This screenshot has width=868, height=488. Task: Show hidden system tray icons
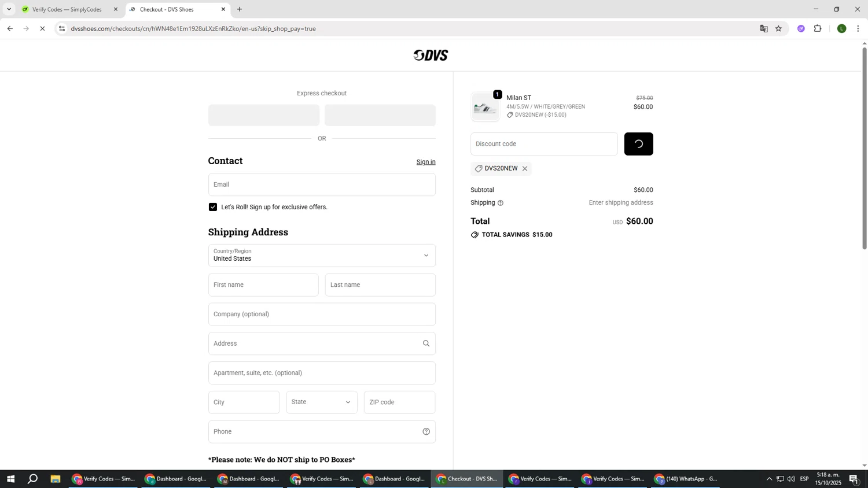click(x=769, y=479)
